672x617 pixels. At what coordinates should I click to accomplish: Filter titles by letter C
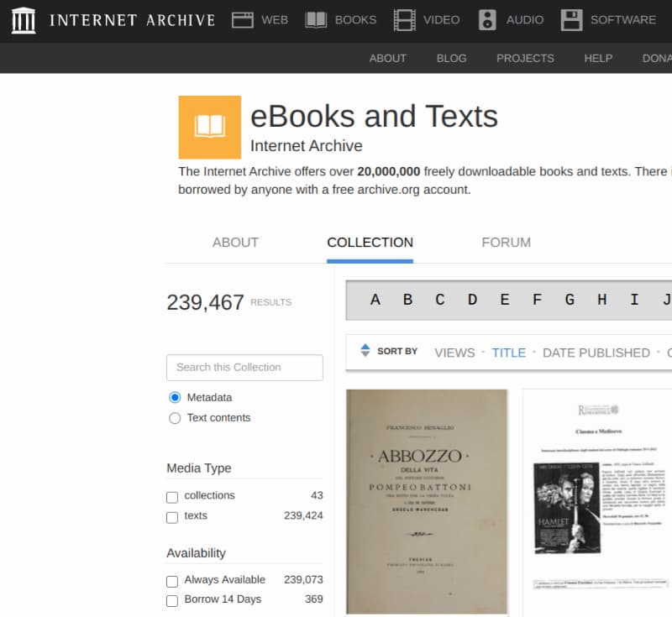point(439,300)
